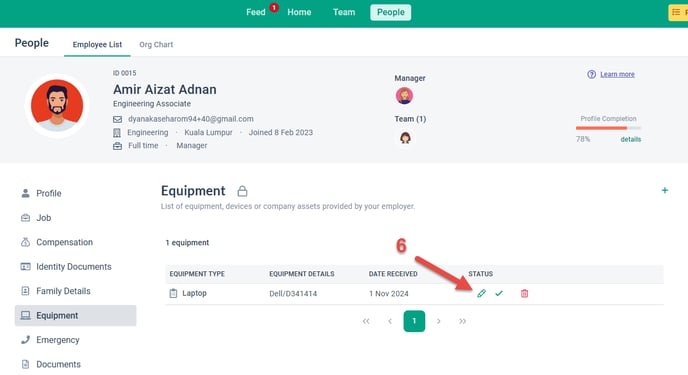Viewport: 688px width, 375px height.
Task: Click the yellow list icon in top bar
Action: (x=678, y=12)
